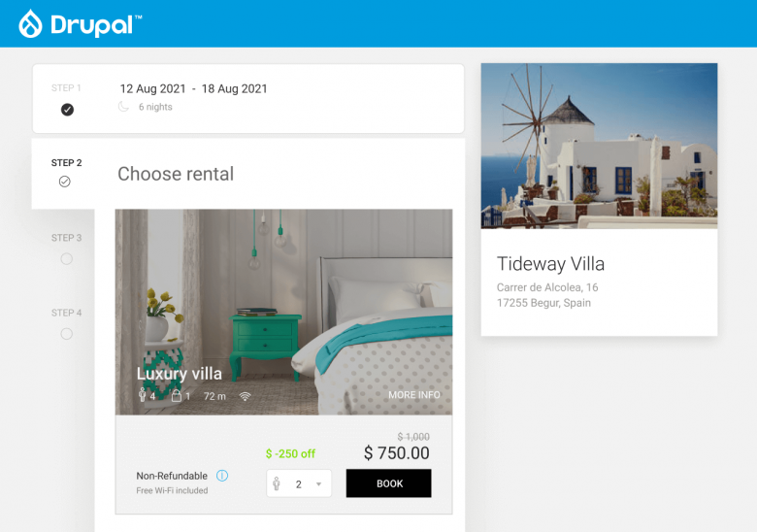Click the guest person icon showing 4

(x=142, y=395)
